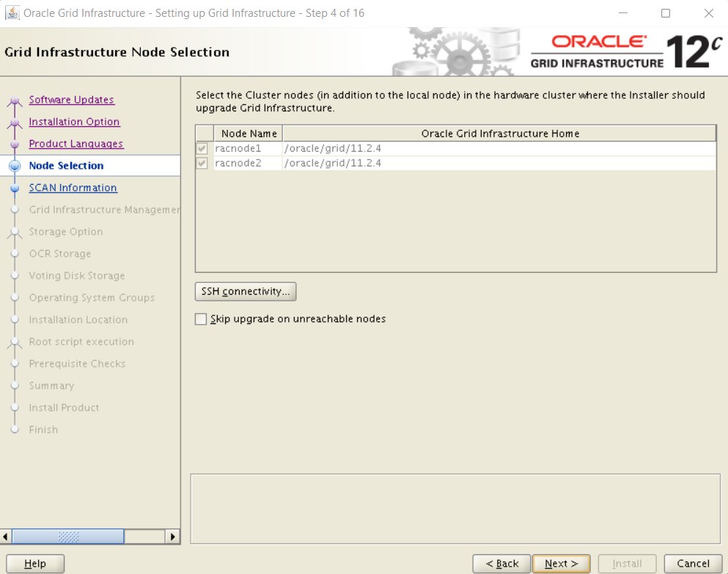Click the Java installer icon in title bar
This screenshot has height=574, width=728.
click(12, 13)
